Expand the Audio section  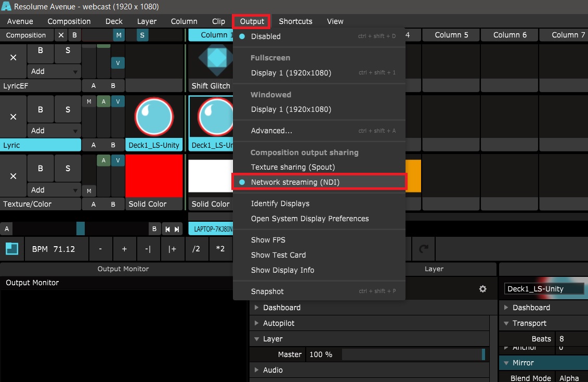(256, 370)
